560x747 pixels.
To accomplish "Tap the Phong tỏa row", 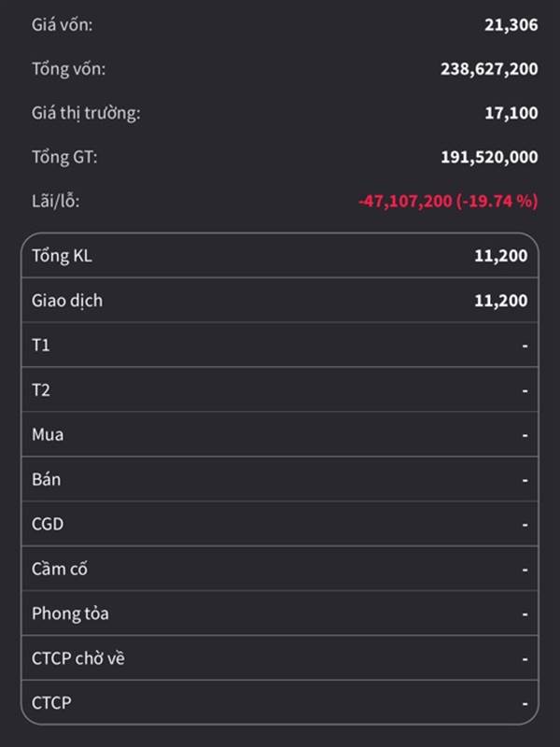I will 280,613.
